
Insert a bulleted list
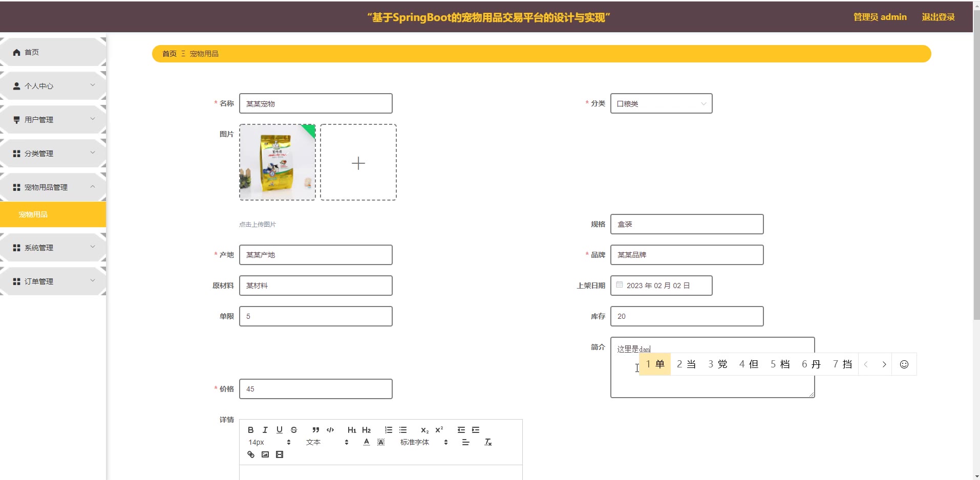[x=403, y=430]
